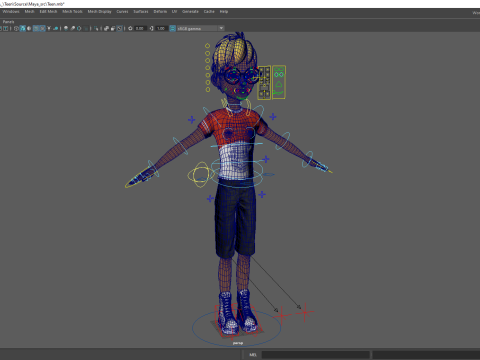Select the yellow double-ring control beside the hip

(x=200, y=174)
